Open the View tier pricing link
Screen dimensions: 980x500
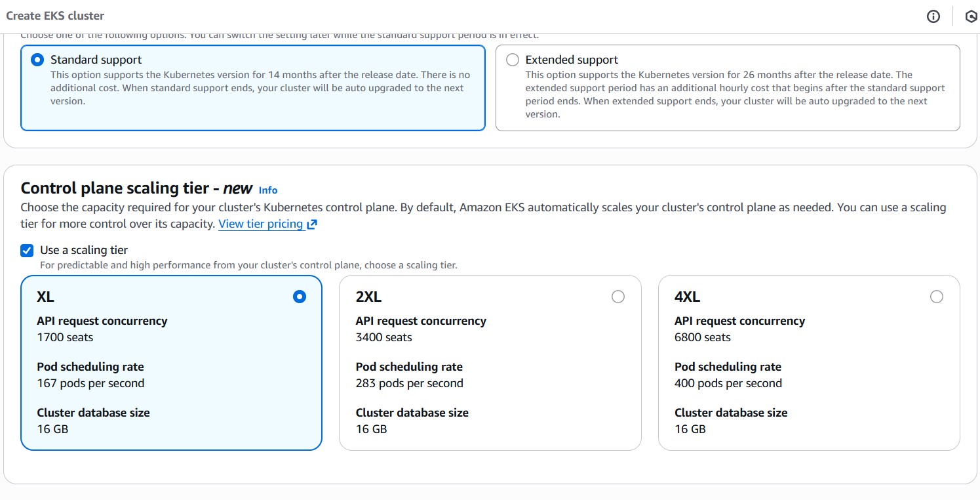tap(261, 224)
